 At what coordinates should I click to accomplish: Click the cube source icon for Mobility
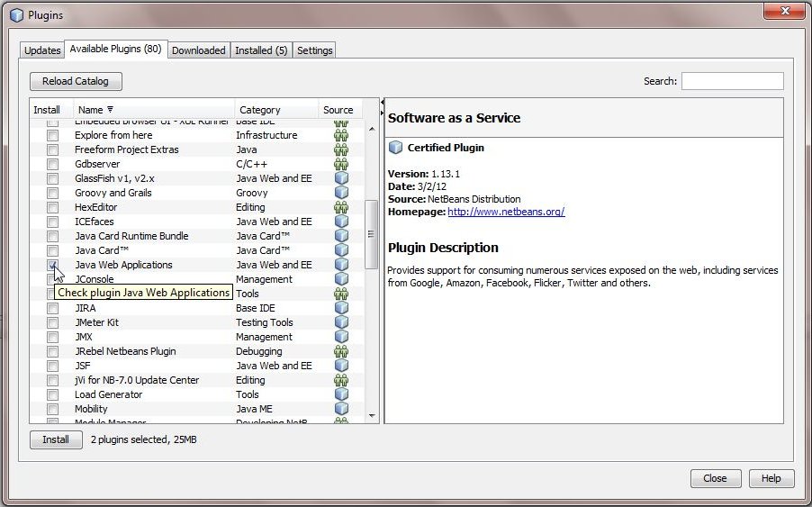point(341,409)
